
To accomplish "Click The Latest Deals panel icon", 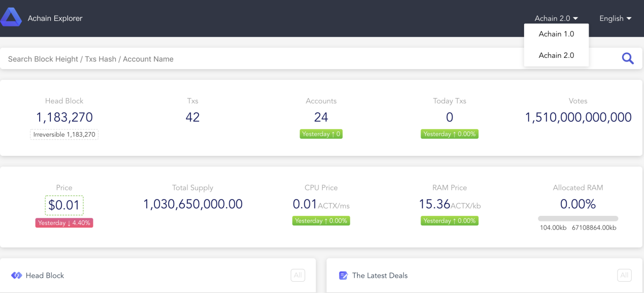I will tap(343, 275).
